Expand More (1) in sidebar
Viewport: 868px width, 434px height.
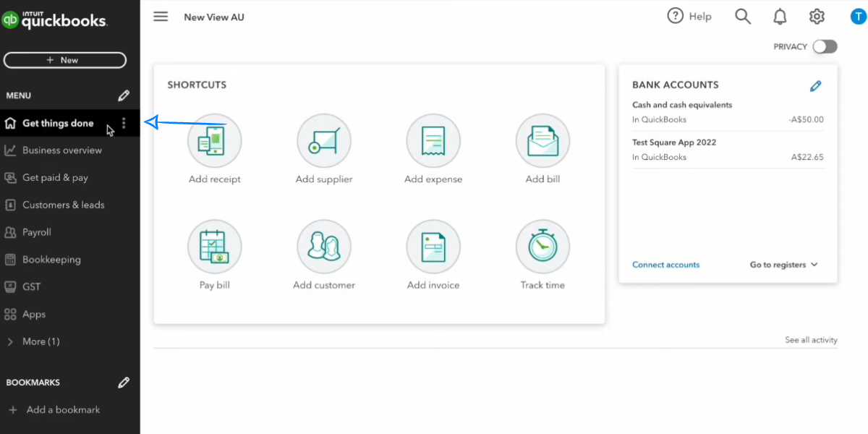click(34, 341)
